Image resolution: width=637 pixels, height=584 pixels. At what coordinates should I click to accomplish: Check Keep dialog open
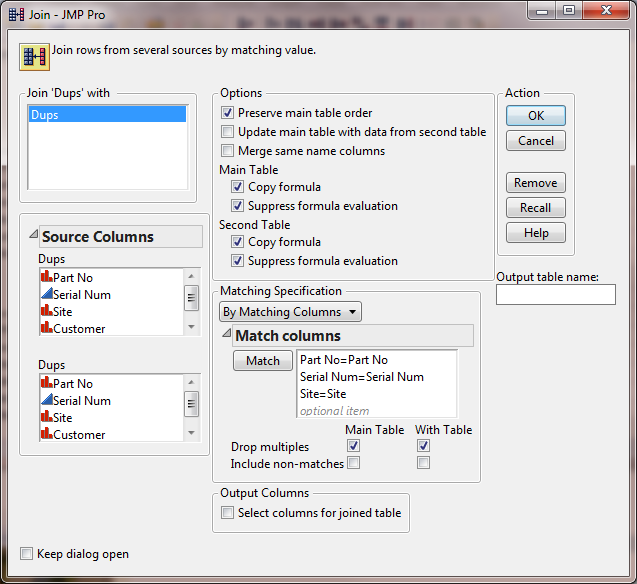[26, 554]
